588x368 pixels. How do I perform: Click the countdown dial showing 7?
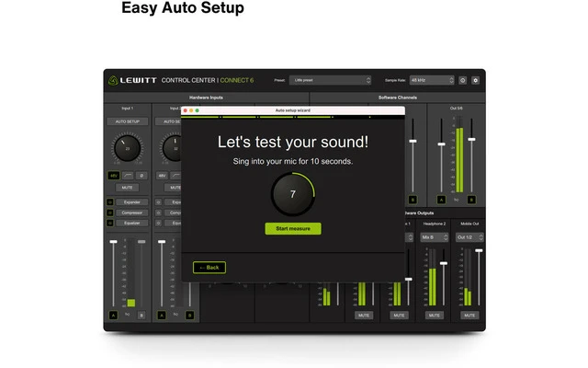coord(293,194)
